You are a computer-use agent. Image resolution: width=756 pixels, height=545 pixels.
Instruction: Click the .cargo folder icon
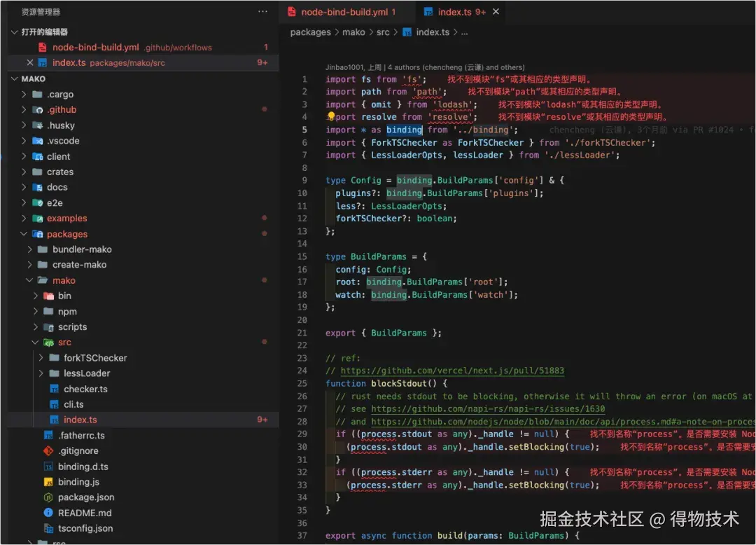tap(37, 94)
